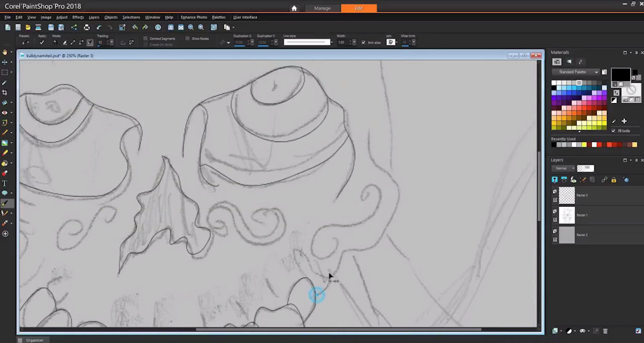This screenshot has height=343, width=644.
Task: Toggle visibility of Raster 2 layer
Action: (x=555, y=231)
